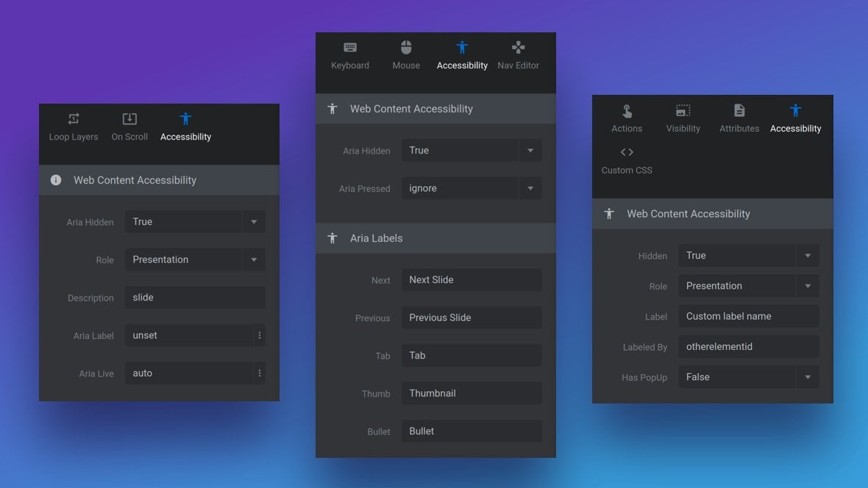Switch to On Scroll tab label
Viewport: 868px width, 488px height.
click(x=129, y=137)
